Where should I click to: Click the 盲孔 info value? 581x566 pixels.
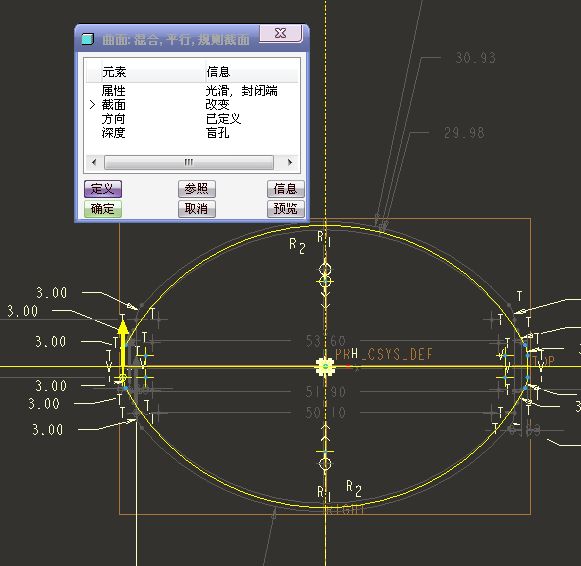coord(218,133)
